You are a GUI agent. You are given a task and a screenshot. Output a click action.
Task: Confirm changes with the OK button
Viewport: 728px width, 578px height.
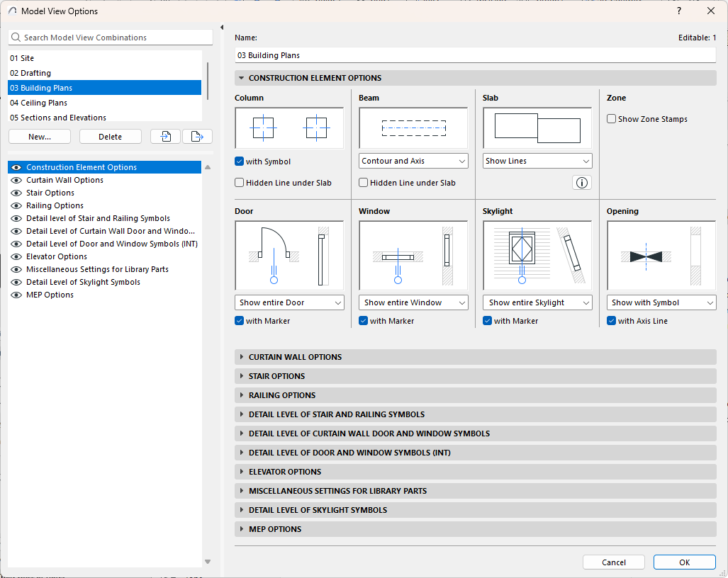coord(683,562)
